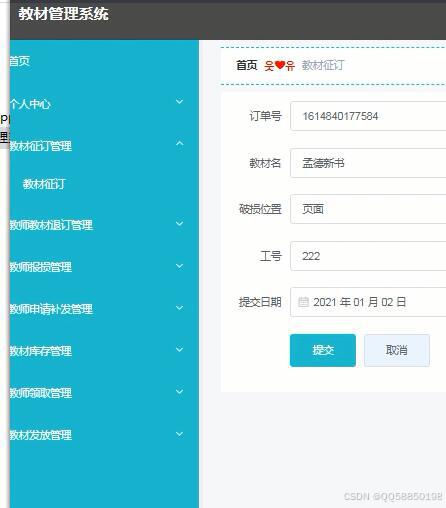The height and width of the screenshot is (508, 446).
Task: Focus the 教材名 input field
Action: pos(368,163)
